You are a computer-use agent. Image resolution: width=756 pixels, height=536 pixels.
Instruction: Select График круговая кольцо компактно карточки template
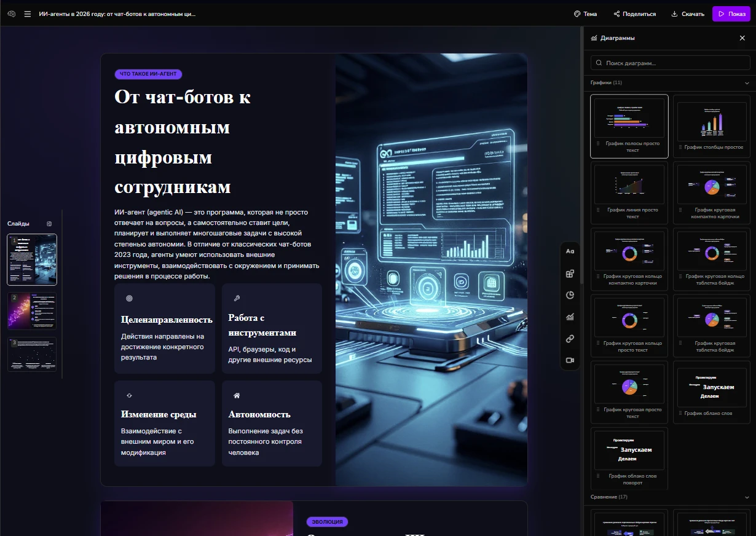629,259
